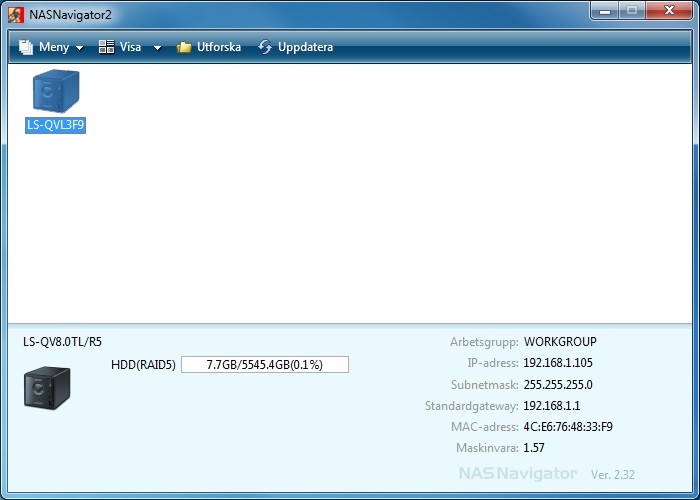This screenshot has height=500, width=700.
Task: Click the NAS Navigator logo text
Action: 517,472
